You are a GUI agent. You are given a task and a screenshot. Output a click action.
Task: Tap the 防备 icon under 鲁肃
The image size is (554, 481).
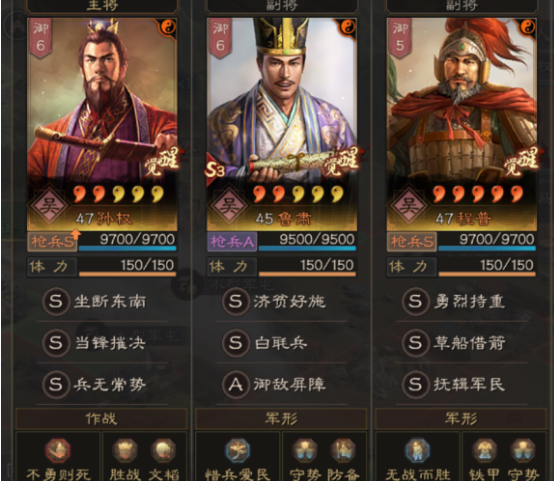(343, 451)
